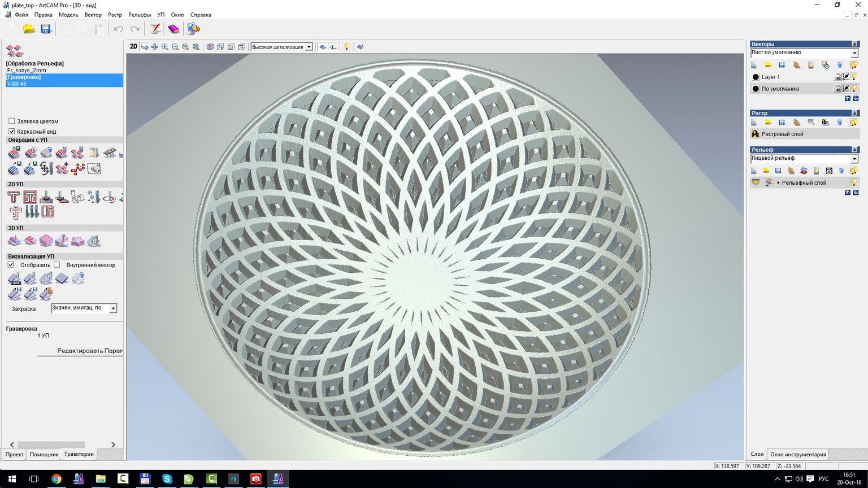The height and width of the screenshot is (488, 868).
Task: Toggle the light bulb in 3D view toolbar
Action: click(x=346, y=47)
